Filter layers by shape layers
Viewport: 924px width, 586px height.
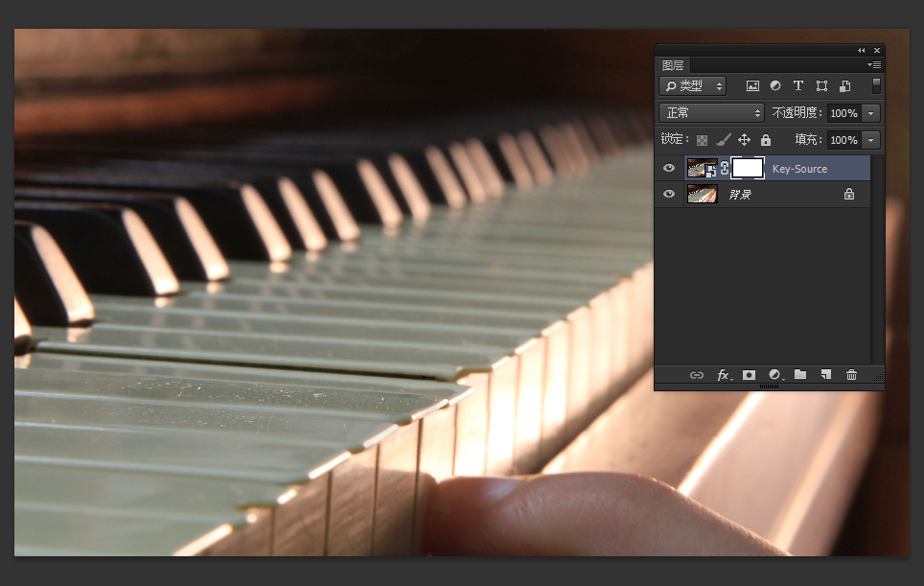point(821,86)
